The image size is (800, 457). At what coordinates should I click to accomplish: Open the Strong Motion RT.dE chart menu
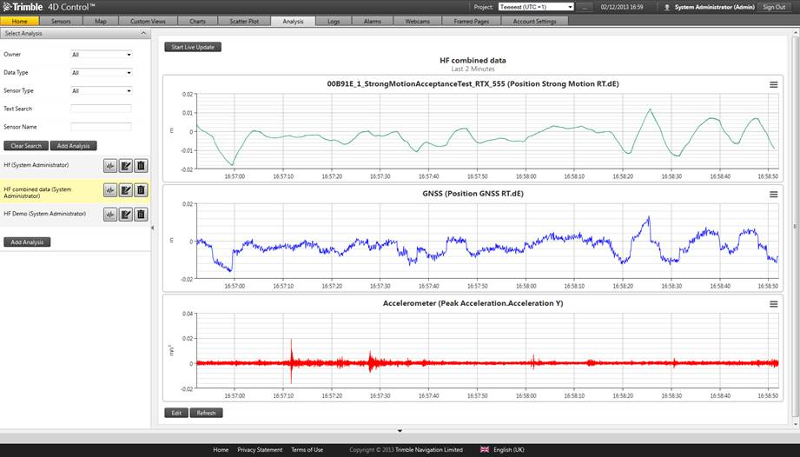point(773,85)
